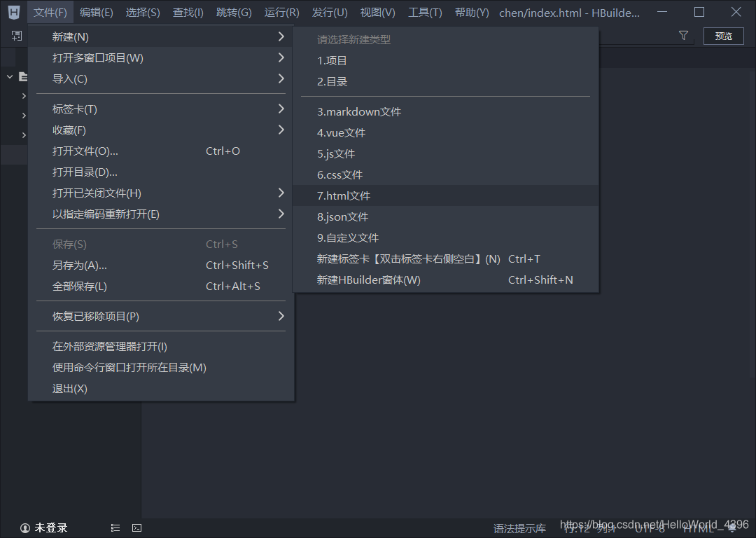Expand the 以指定编码重新打开(E) submenu arrow
The image size is (756, 538).
(281, 214)
